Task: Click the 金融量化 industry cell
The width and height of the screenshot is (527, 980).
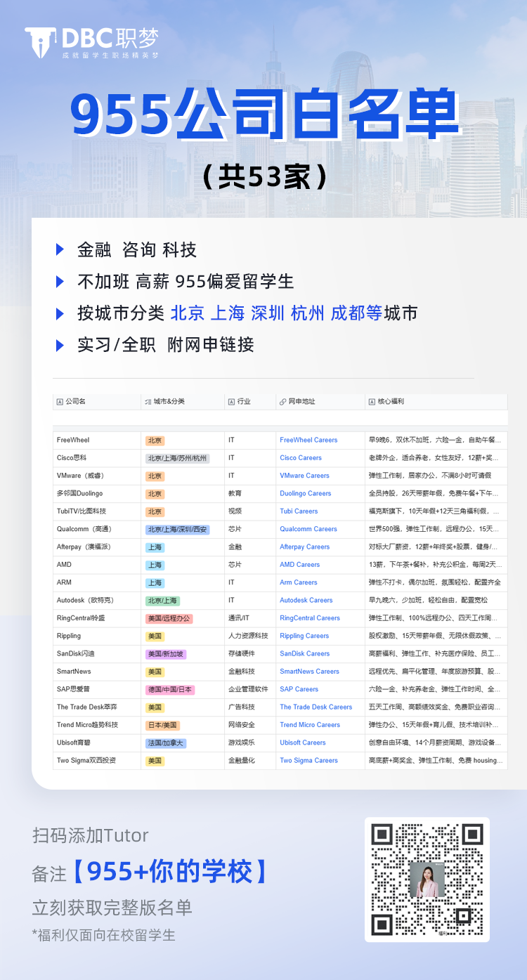Action: pyautogui.click(x=250, y=761)
